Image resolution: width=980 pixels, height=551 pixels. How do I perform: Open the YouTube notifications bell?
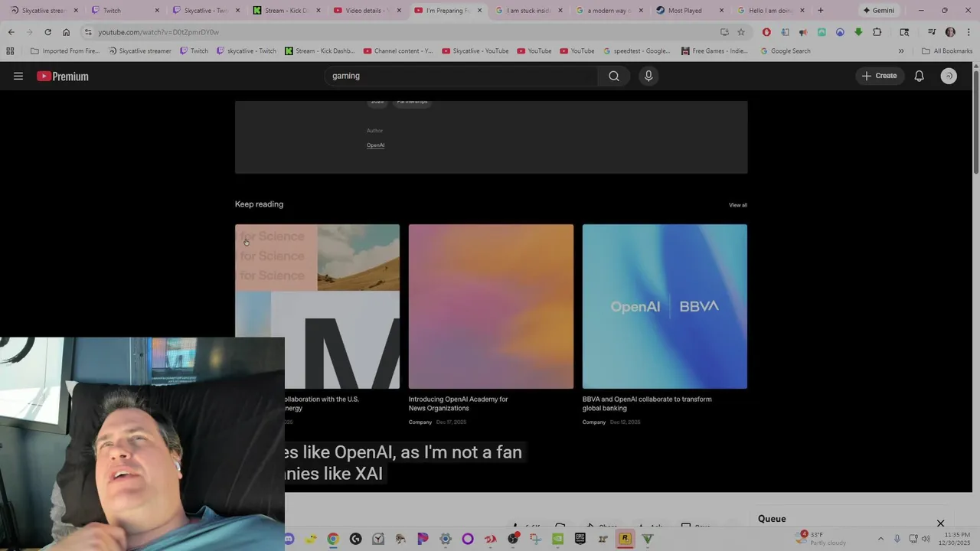point(919,76)
